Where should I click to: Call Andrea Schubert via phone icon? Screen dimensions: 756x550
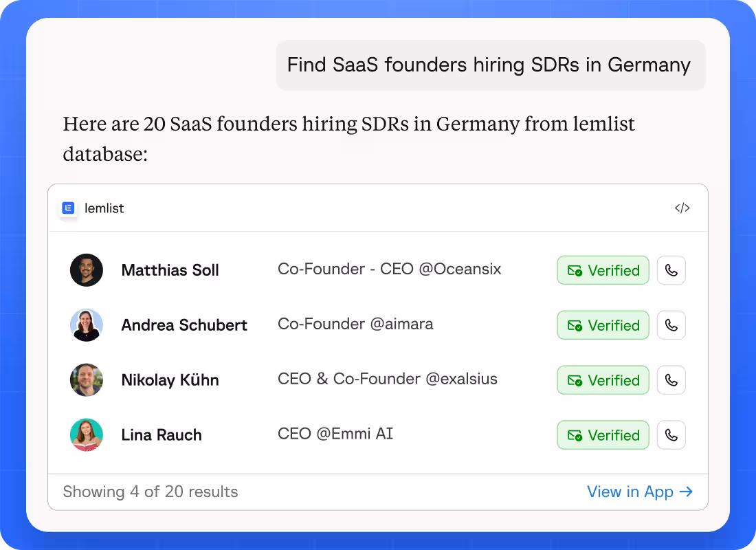pos(671,325)
